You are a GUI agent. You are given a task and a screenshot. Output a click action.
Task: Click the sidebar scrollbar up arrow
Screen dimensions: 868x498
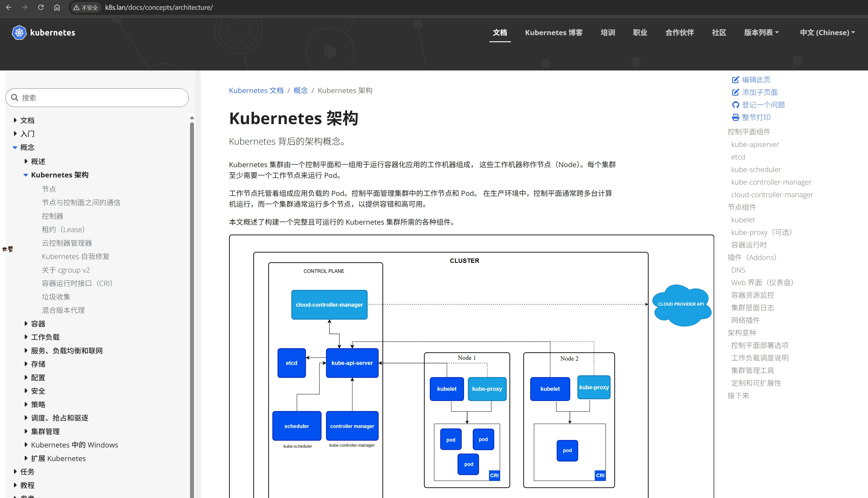pos(192,118)
